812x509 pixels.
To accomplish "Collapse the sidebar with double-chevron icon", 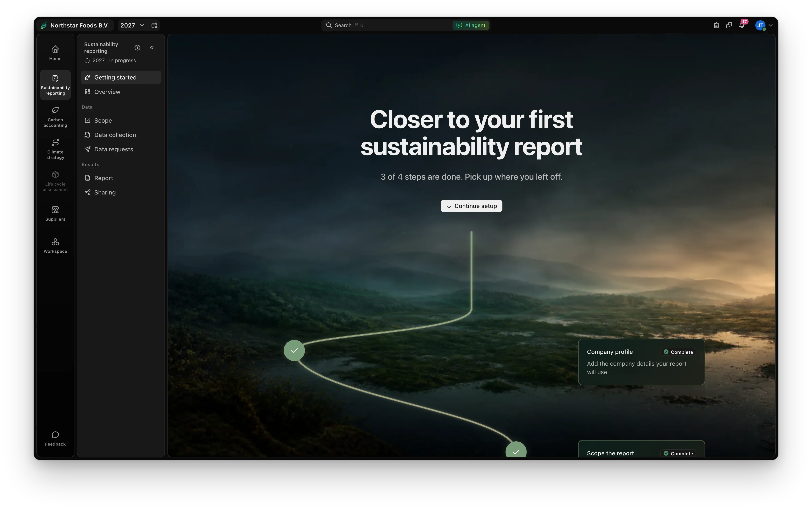I will 152,48.
